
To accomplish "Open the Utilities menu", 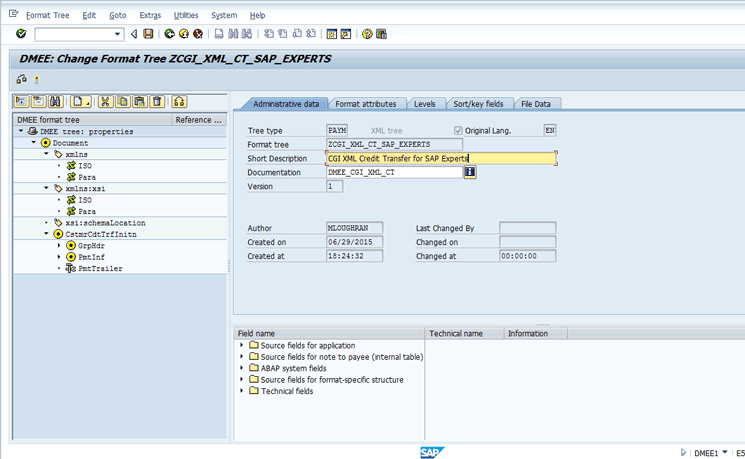I will coord(185,16).
